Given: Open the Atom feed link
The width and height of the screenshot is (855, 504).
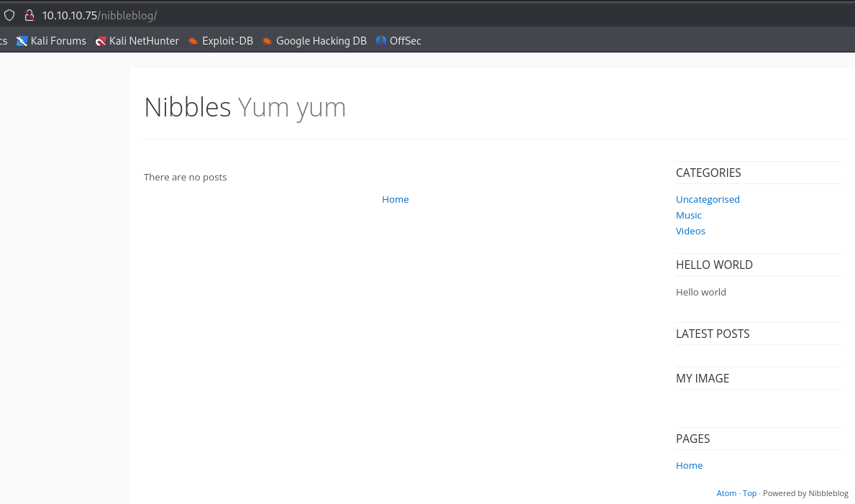Looking at the screenshot, I should 726,493.
